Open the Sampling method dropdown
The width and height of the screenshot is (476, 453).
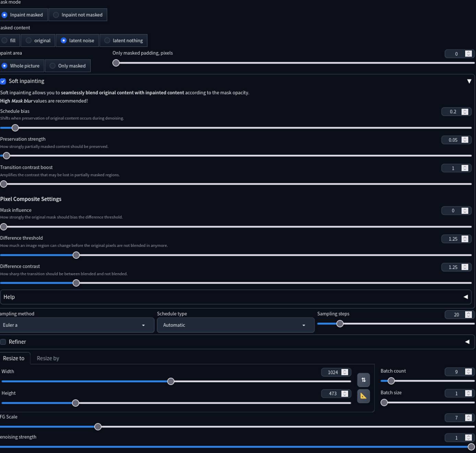(77, 325)
